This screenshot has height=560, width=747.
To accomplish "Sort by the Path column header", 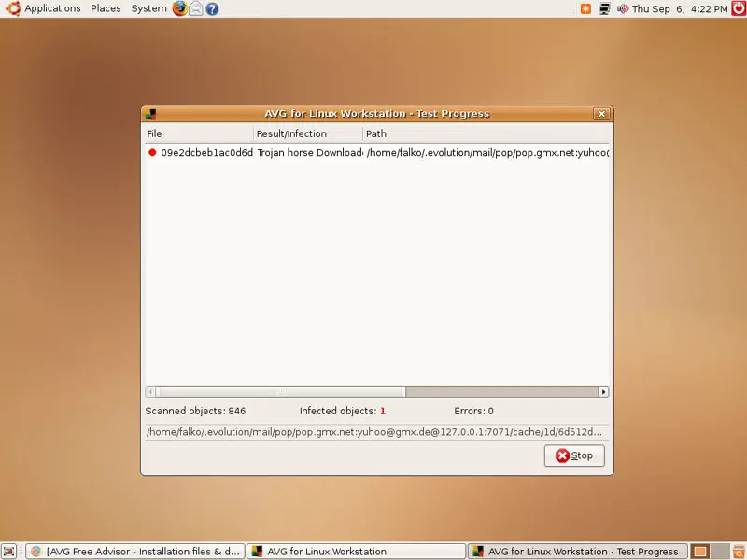I will click(x=486, y=133).
